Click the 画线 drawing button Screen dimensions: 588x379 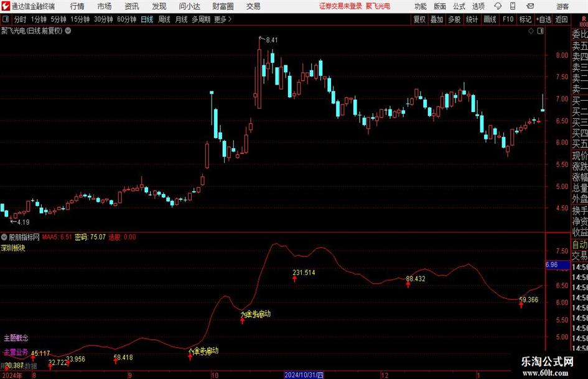(490, 19)
